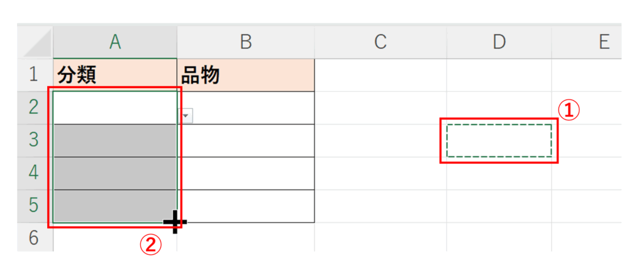Select column C header
The height and width of the screenshot is (277, 644).
tap(380, 42)
